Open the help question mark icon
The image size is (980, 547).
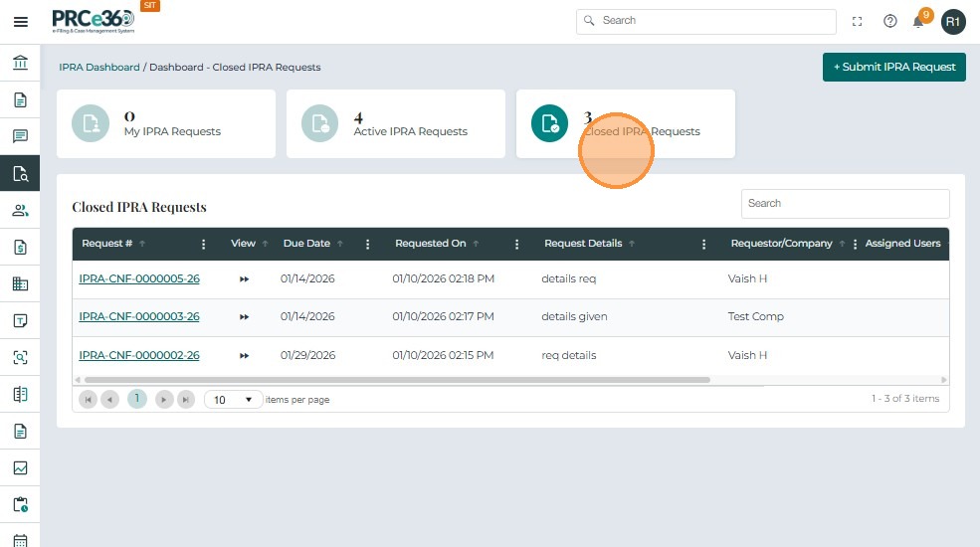pos(890,21)
